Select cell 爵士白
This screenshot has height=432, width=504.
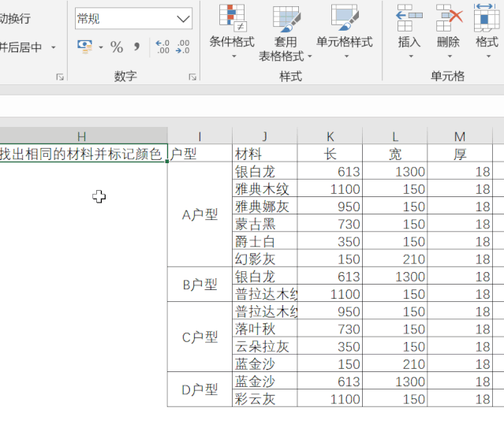(265, 241)
